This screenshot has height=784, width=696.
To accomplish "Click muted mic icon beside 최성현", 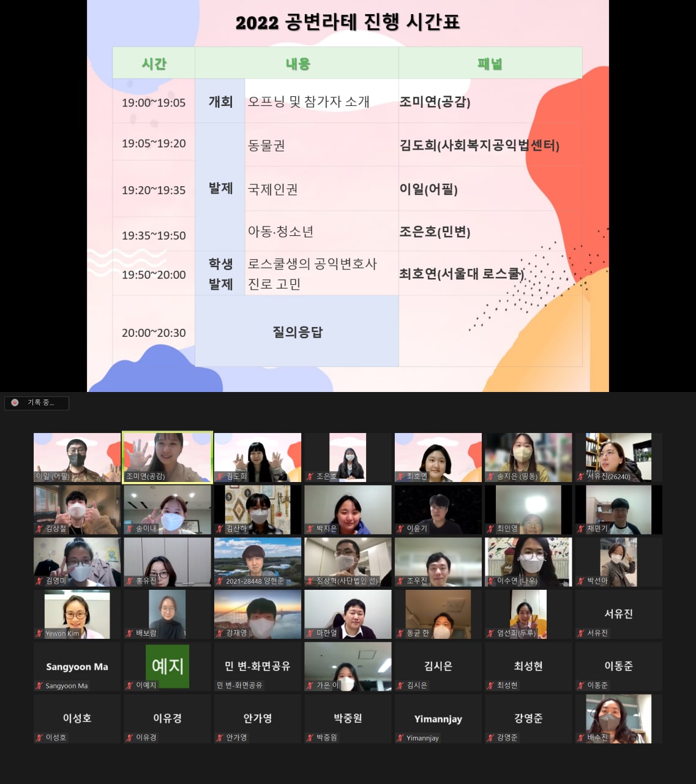I will click(x=491, y=685).
